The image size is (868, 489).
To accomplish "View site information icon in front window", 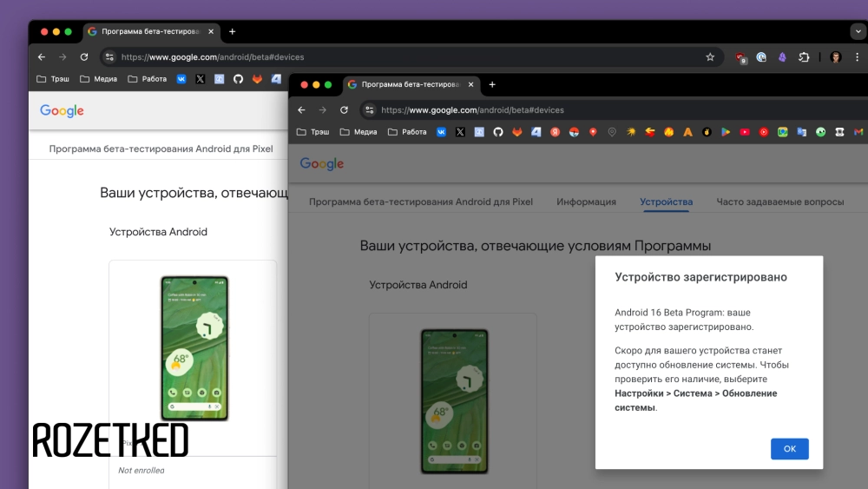I will pyautogui.click(x=370, y=110).
